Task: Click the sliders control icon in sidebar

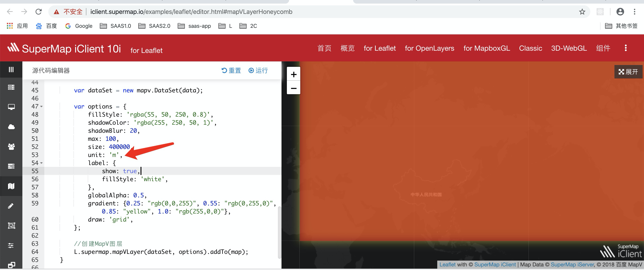Action: click(x=11, y=246)
